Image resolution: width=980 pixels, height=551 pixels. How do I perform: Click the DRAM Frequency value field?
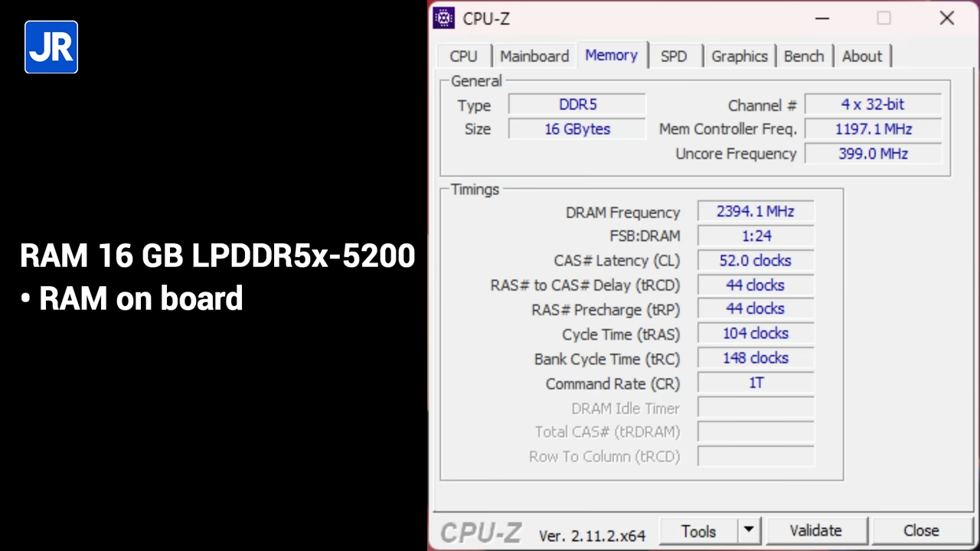(x=755, y=211)
